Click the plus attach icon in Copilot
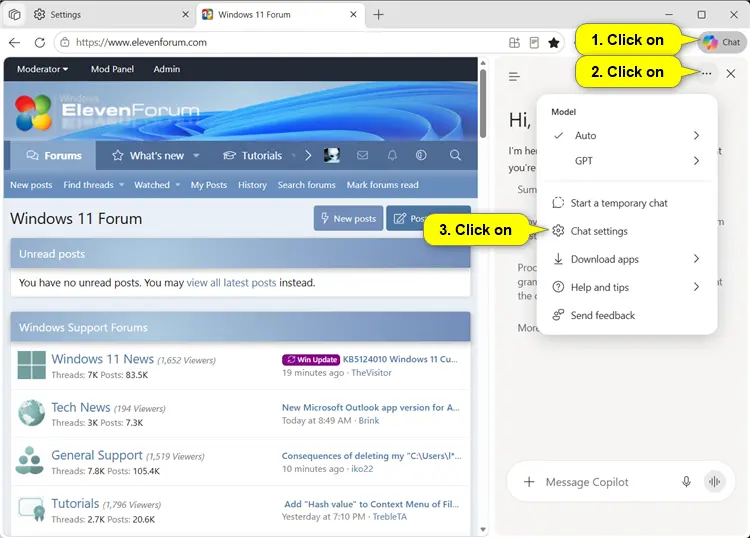 point(529,482)
